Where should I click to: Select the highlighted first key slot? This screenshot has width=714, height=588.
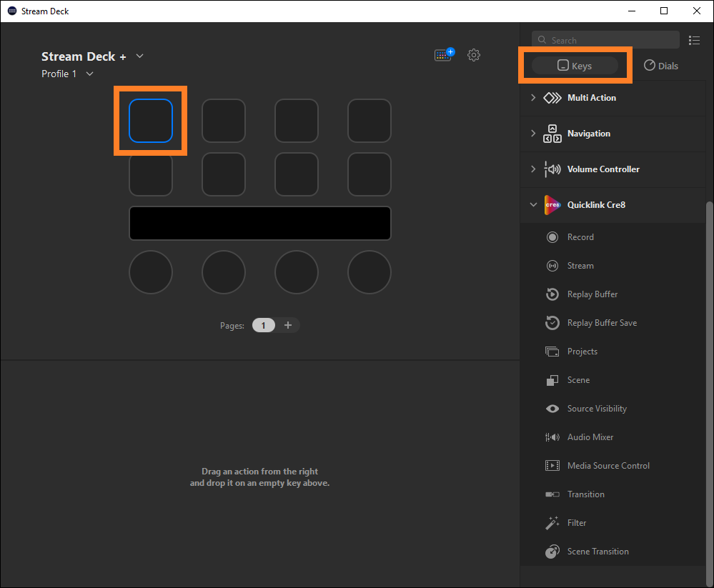pyautogui.click(x=151, y=121)
